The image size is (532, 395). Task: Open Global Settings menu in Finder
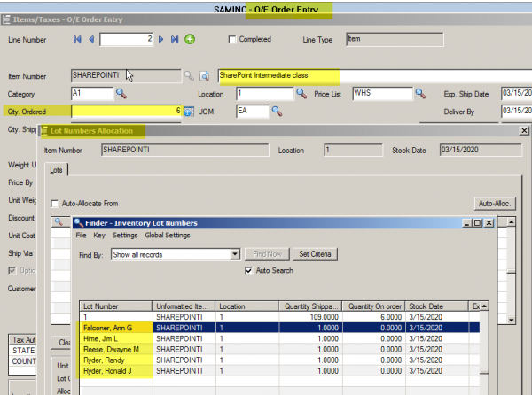pos(168,235)
